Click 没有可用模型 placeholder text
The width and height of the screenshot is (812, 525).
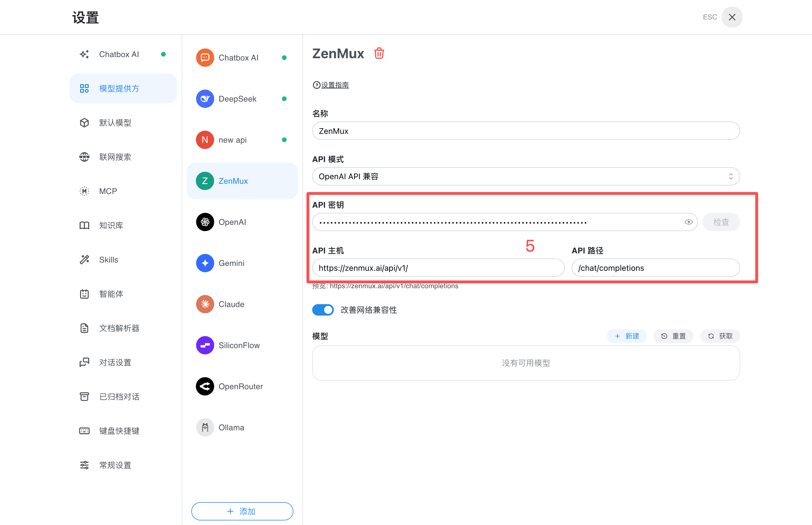pos(526,363)
